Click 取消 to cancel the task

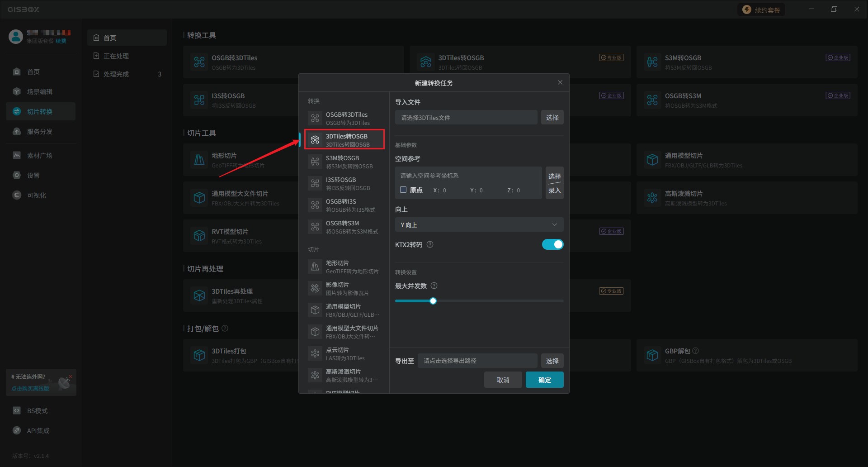pos(503,380)
